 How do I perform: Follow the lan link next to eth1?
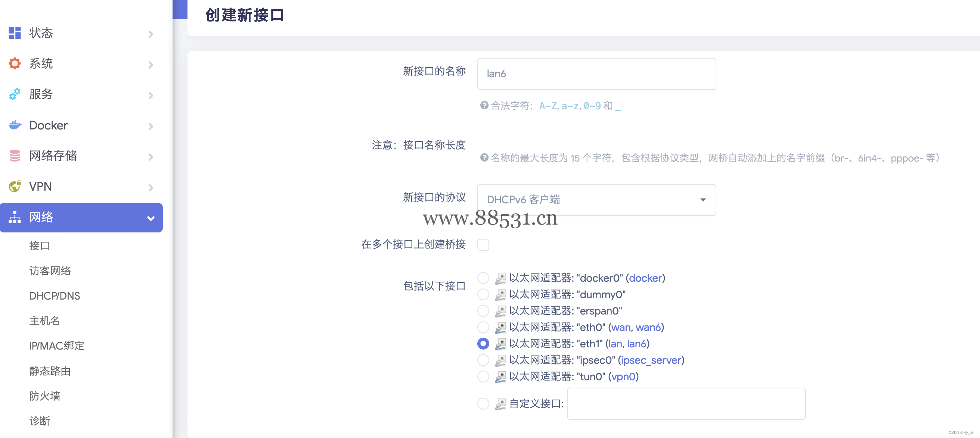pyautogui.click(x=615, y=343)
